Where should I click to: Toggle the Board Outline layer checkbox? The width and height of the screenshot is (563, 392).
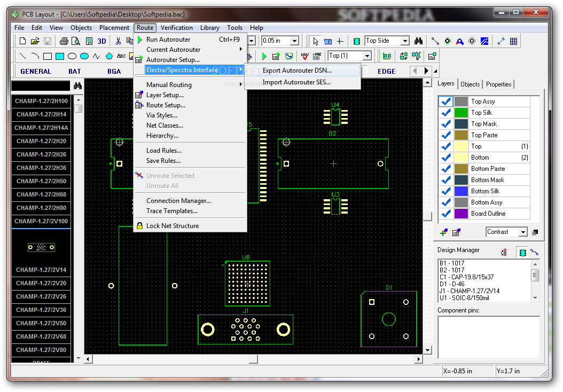446,214
